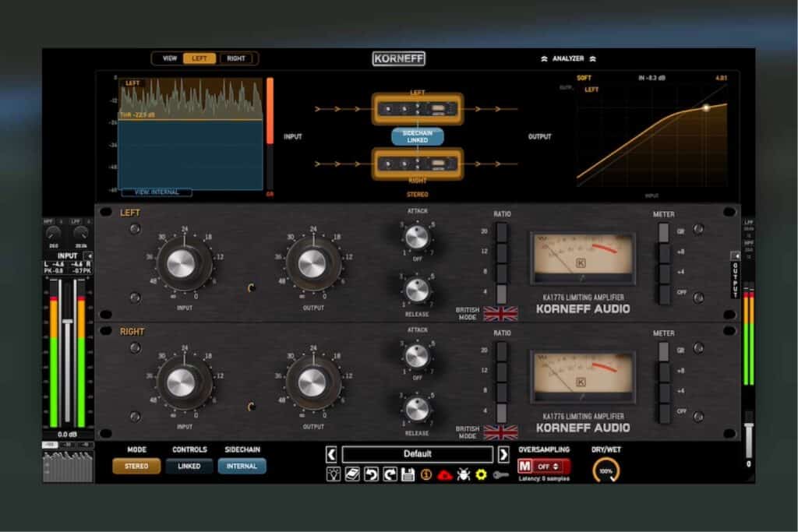The height and width of the screenshot is (532, 798).
Task: Click the lightbulb tips icon
Action: (334, 474)
